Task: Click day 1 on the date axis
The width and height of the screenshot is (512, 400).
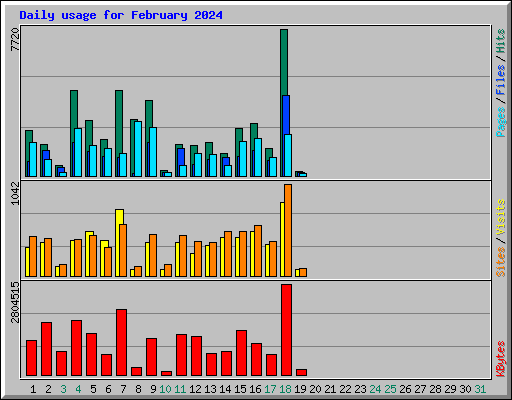Action: (x=33, y=389)
